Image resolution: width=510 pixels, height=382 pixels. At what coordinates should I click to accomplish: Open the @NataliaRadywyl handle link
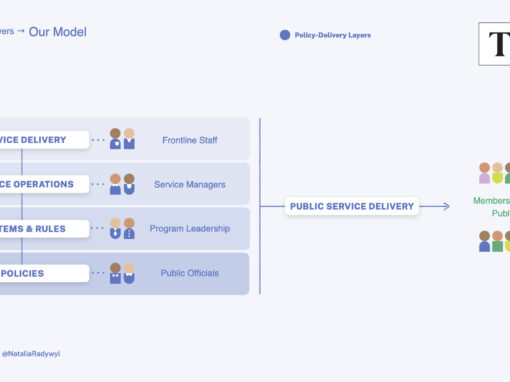(x=31, y=354)
